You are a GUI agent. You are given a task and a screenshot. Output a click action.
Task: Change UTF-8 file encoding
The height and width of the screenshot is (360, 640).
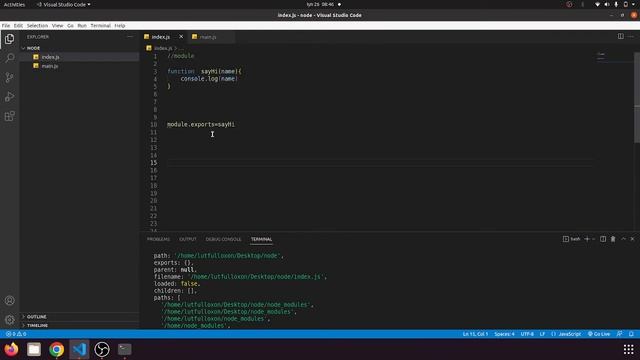point(527,334)
